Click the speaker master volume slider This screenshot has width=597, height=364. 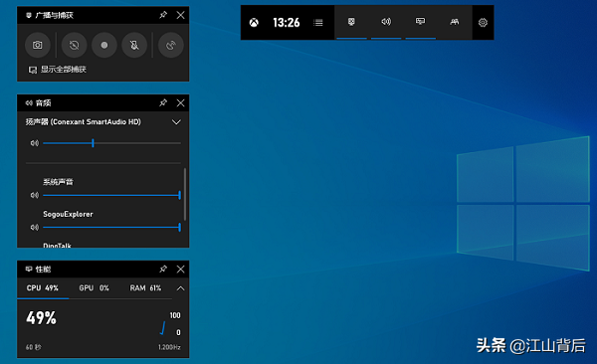(x=111, y=143)
